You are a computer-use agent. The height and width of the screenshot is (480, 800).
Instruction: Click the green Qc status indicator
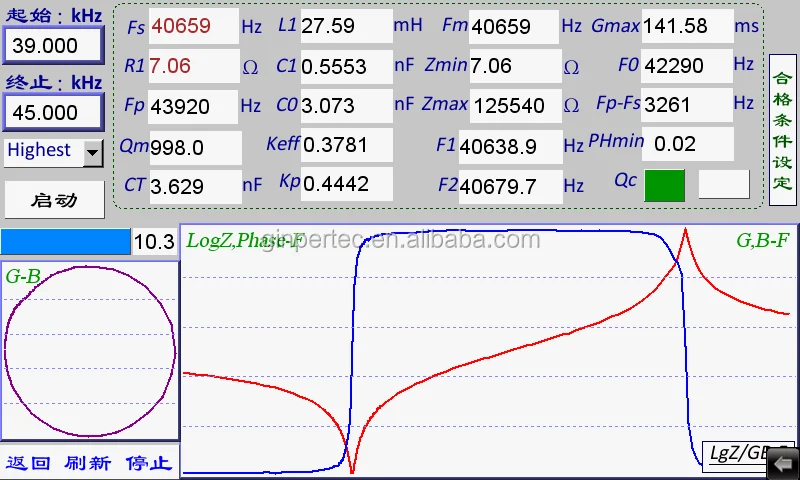pyautogui.click(x=665, y=185)
